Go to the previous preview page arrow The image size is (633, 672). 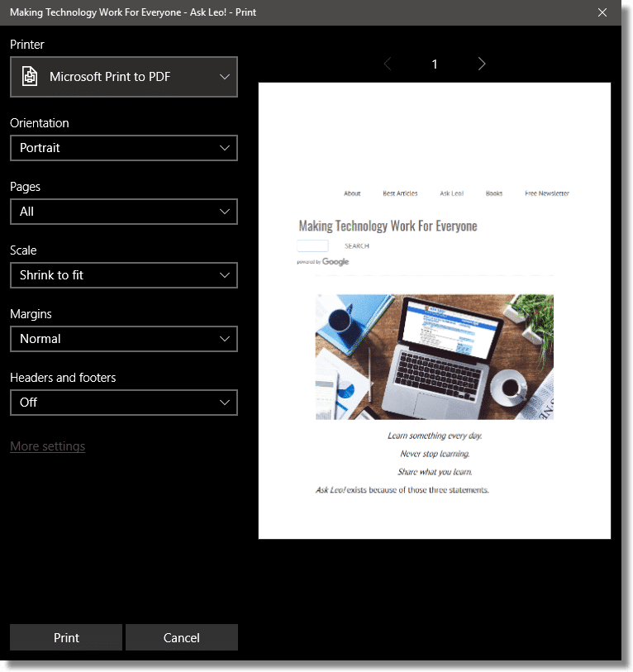point(388,64)
